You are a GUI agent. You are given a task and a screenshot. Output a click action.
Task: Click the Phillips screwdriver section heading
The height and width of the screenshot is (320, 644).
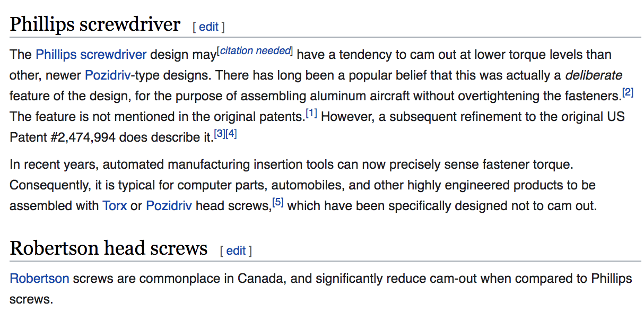95,25
